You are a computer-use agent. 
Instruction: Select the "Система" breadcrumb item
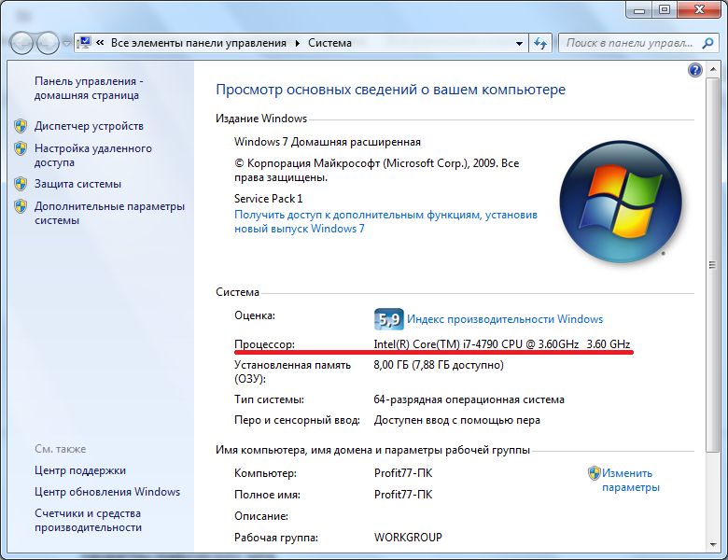click(329, 43)
